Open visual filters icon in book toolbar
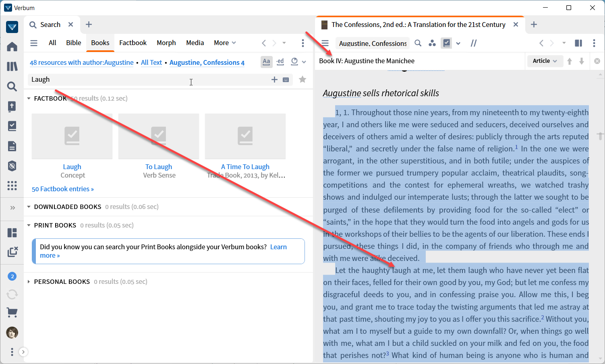This screenshot has width=605, height=364. click(x=432, y=43)
